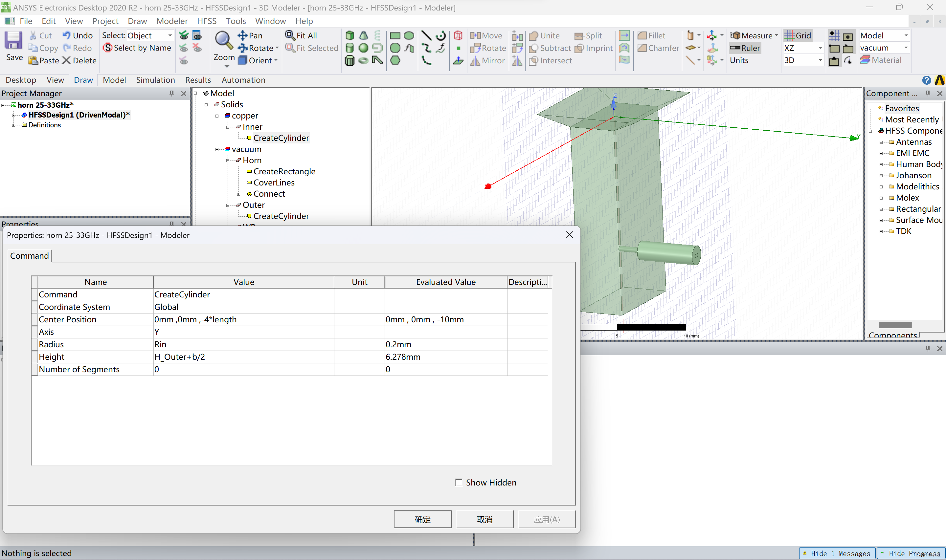Collapse the copper material node

tap(217, 116)
